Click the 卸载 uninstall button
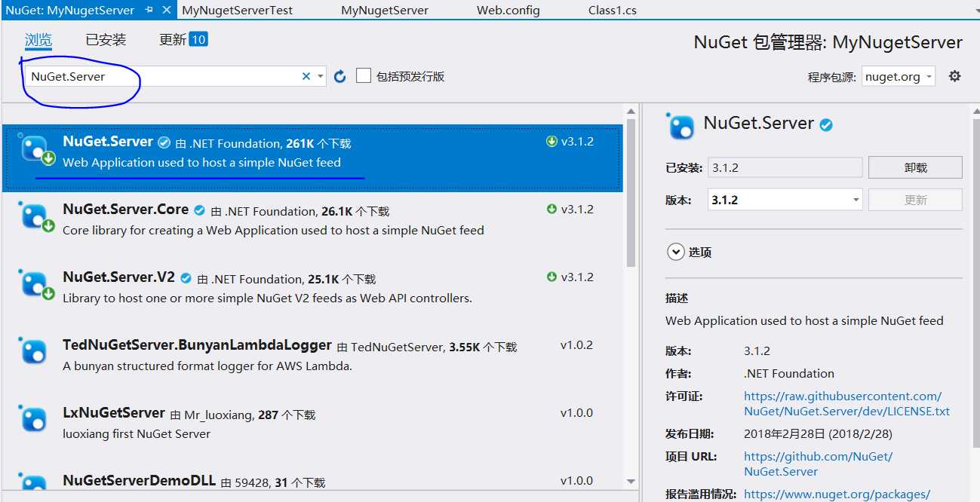The height and width of the screenshot is (502, 980). 915,167
